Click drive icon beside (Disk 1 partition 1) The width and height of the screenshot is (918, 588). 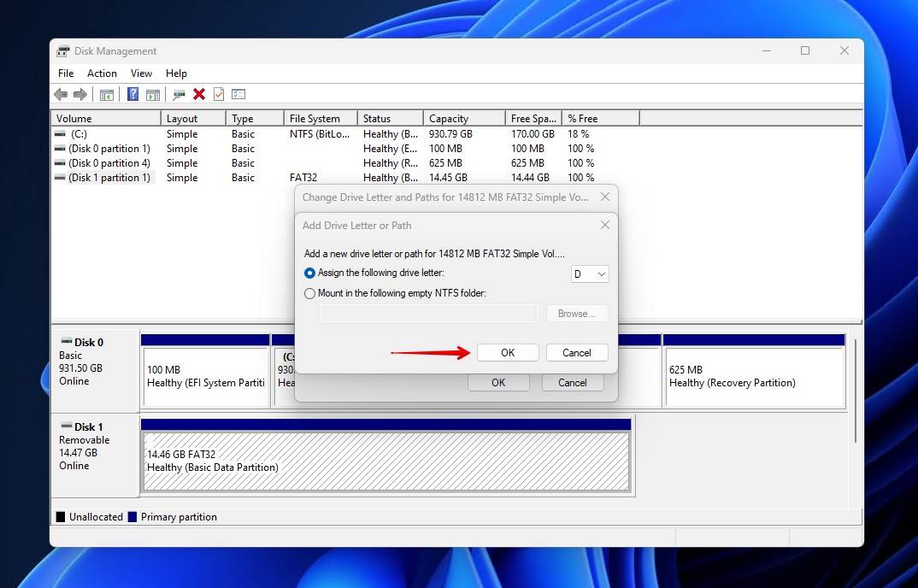pos(60,178)
